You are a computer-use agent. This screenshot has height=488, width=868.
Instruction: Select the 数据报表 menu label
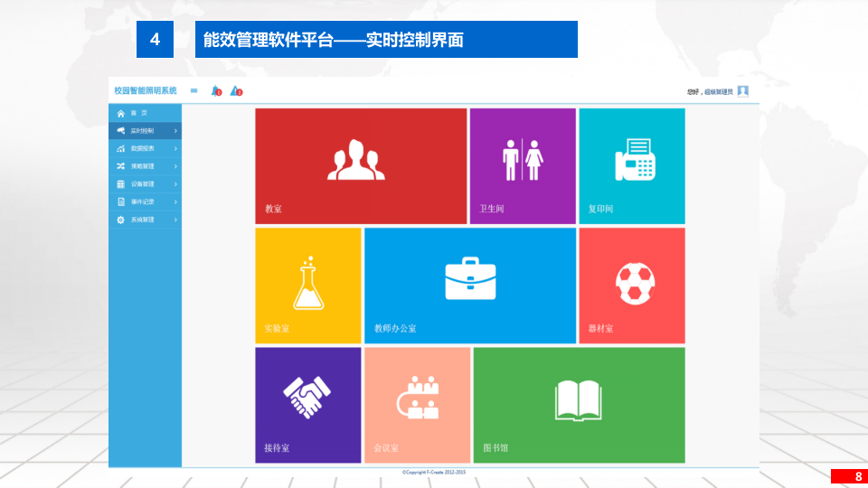coord(142,148)
